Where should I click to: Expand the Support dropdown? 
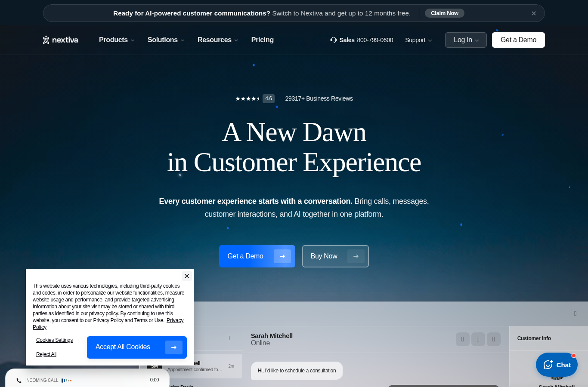tap(418, 40)
